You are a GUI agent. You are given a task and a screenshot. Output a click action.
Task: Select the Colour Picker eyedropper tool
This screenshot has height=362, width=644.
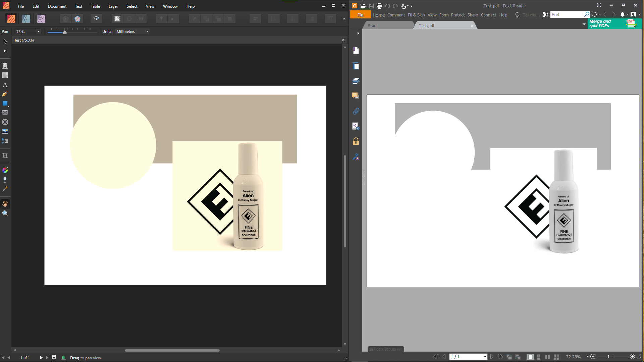click(x=5, y=189)
